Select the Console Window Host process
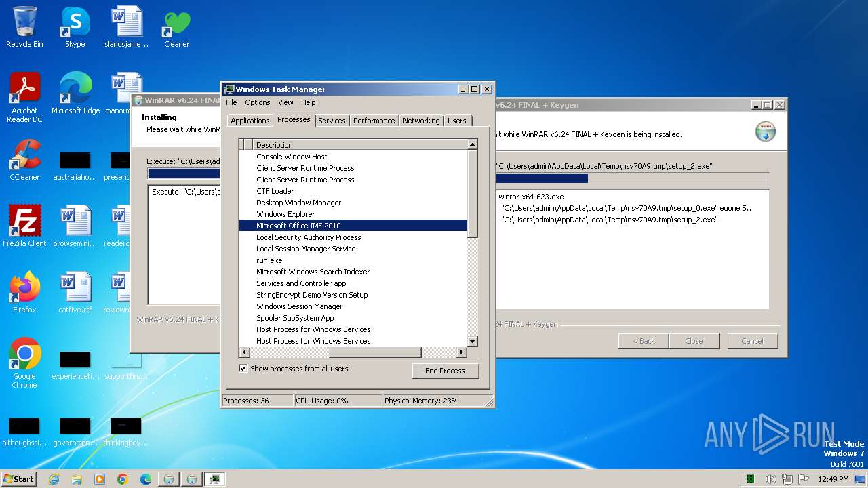This screenshot has width=868, height=488. tap(353, 157)
